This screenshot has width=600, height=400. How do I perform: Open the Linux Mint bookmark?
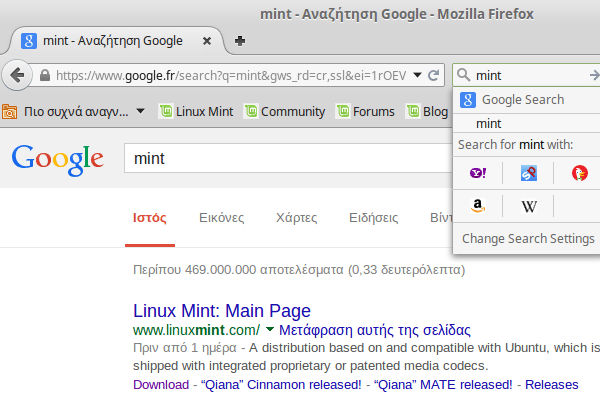(x=196, y=111)
